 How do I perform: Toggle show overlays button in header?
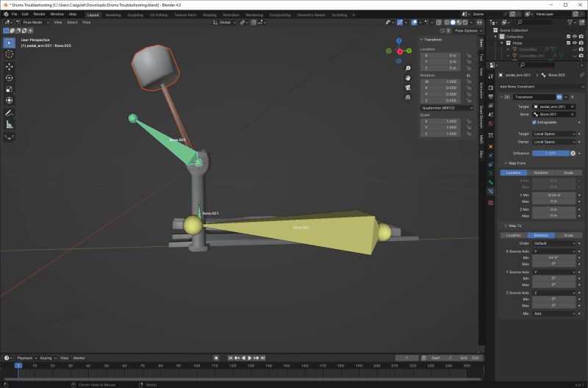click(x=415, y=23)
